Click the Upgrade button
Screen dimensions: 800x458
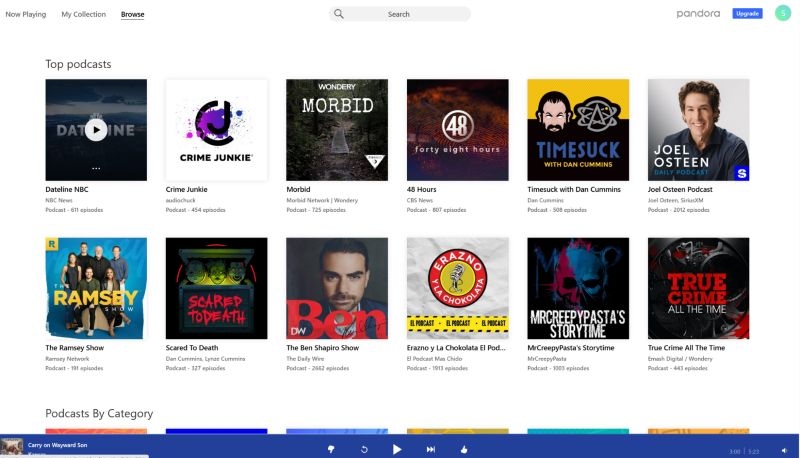tap(747, 13)
